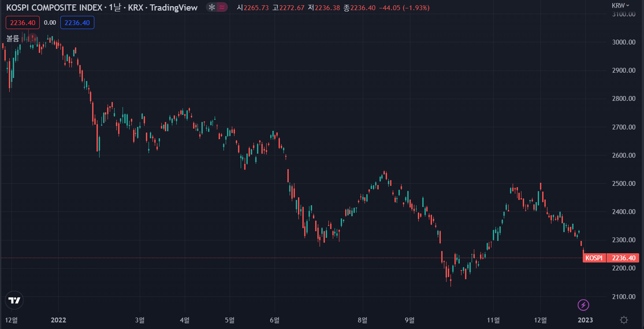Click the 2900.00 price axis label
This screenshot has width=644, height=329.
tap(623, 70)
